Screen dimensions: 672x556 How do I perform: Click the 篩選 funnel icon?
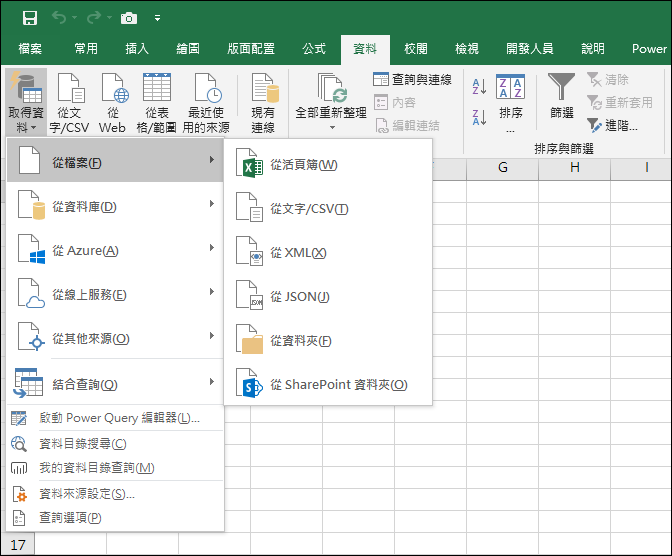click(561, 87)
